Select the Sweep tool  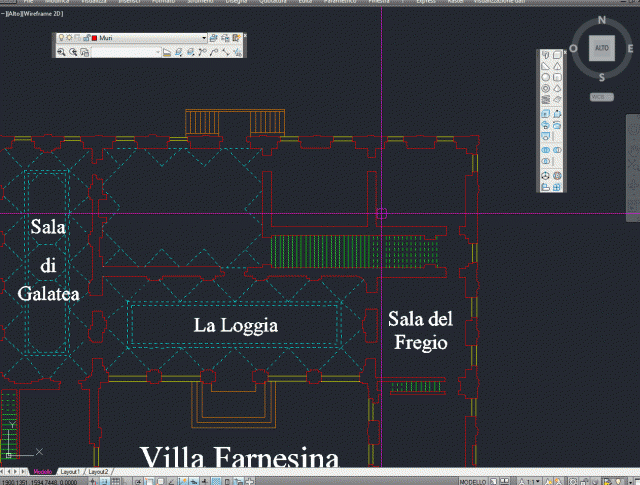click(x=546, y=125)
